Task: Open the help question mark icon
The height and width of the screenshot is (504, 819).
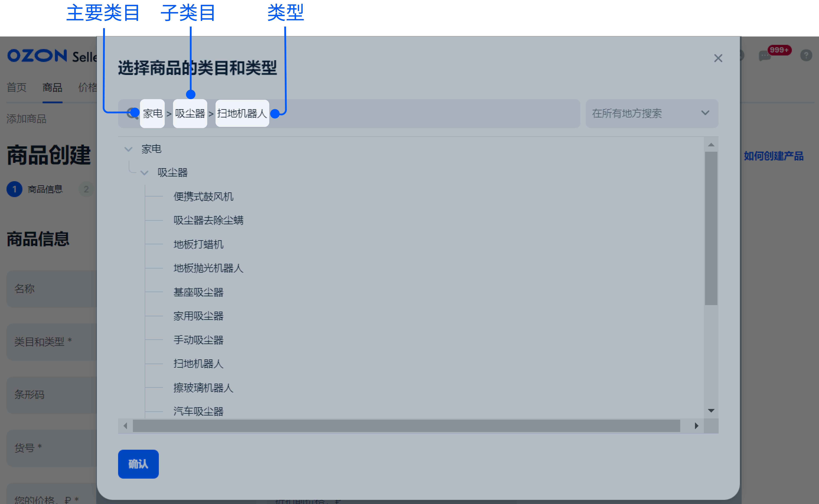Action: 806,55
